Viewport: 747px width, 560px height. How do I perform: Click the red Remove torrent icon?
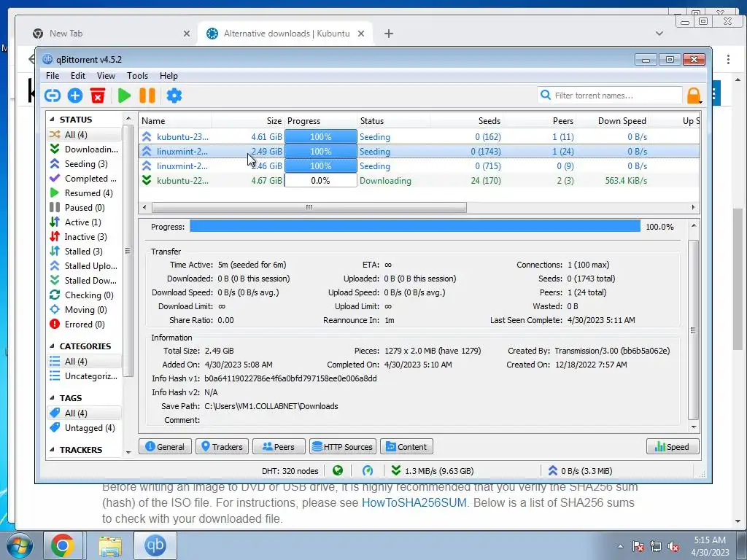click(98, 96)
